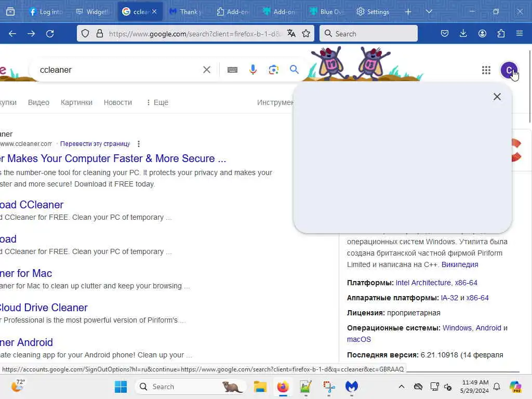
Task: Reload the current page
Action: pyautogui.click(x=50, y=34)
